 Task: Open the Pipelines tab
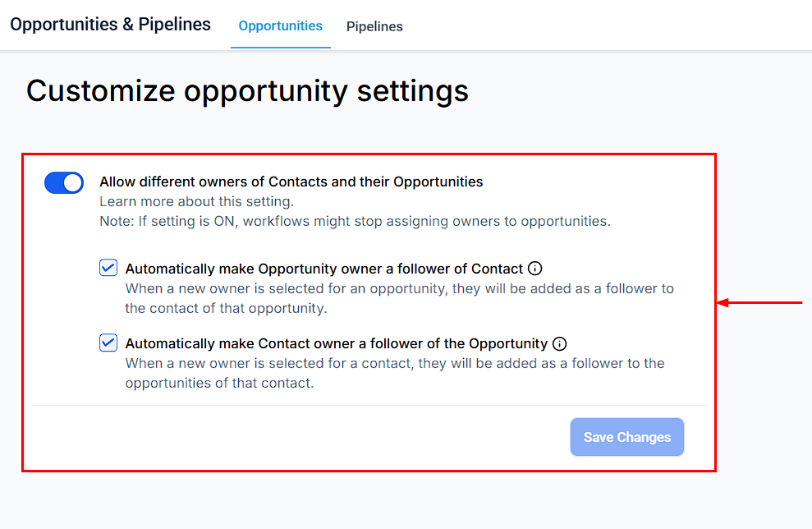[374, 26]
